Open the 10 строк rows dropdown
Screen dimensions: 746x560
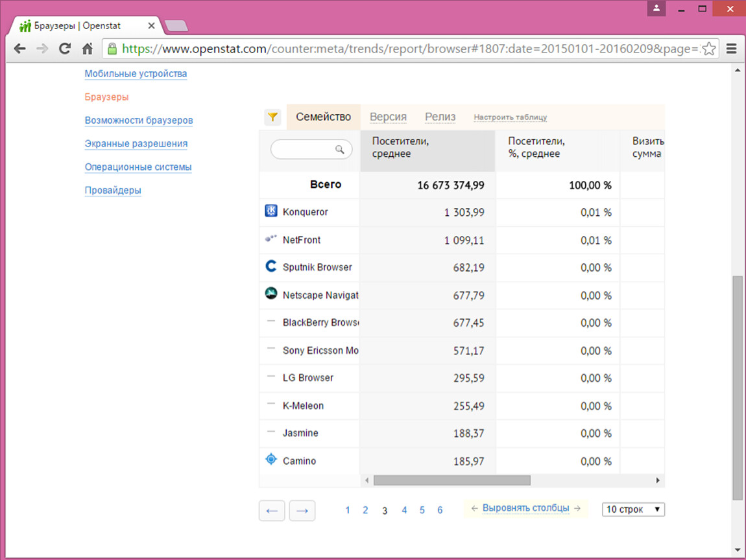(x=633, y=509)
